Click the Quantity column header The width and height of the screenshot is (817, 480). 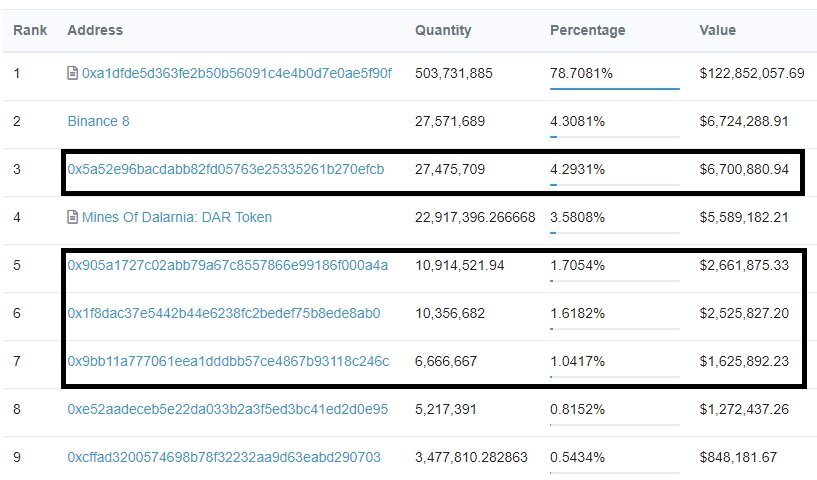pos(443,30)
